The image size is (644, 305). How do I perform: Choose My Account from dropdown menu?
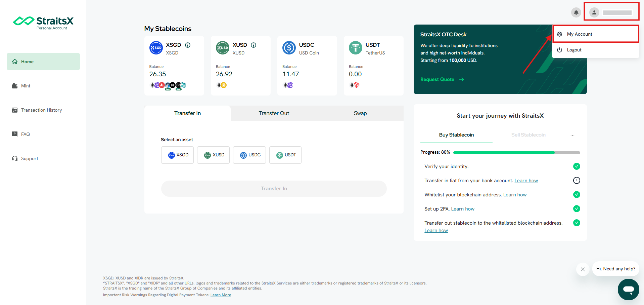pos(596,34)
